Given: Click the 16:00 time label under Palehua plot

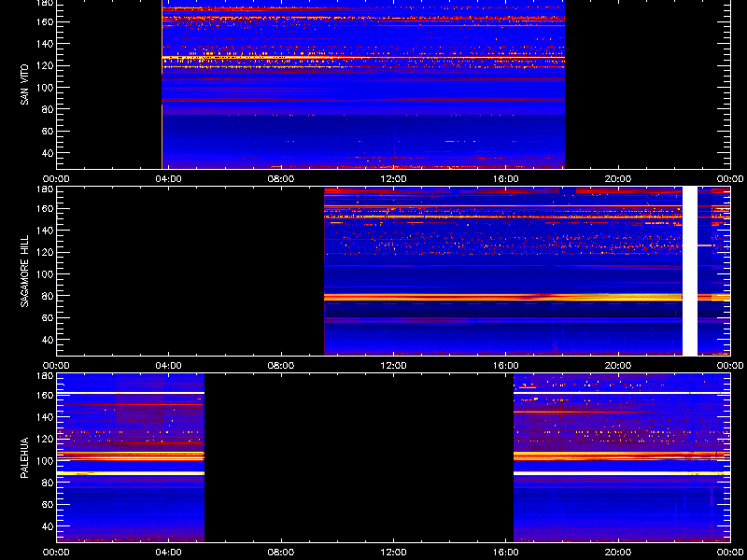Looking at the screenshot, I should coord(506,553).
